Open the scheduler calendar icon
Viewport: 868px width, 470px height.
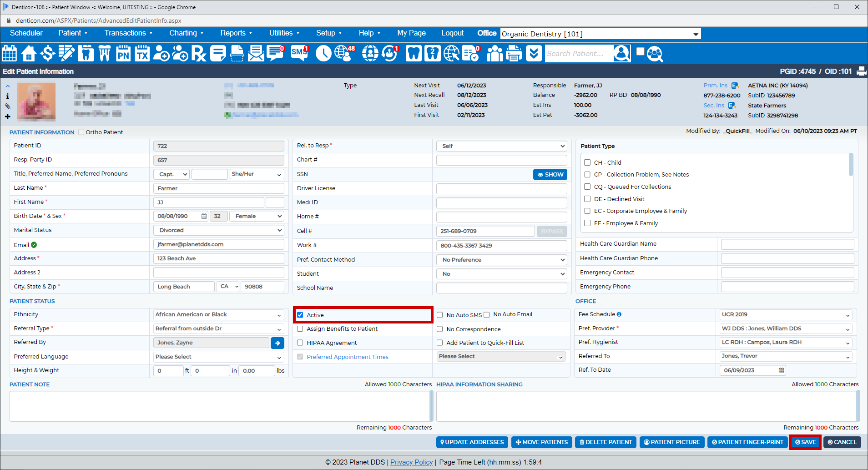pyautogui.click(x=10, y=54)
